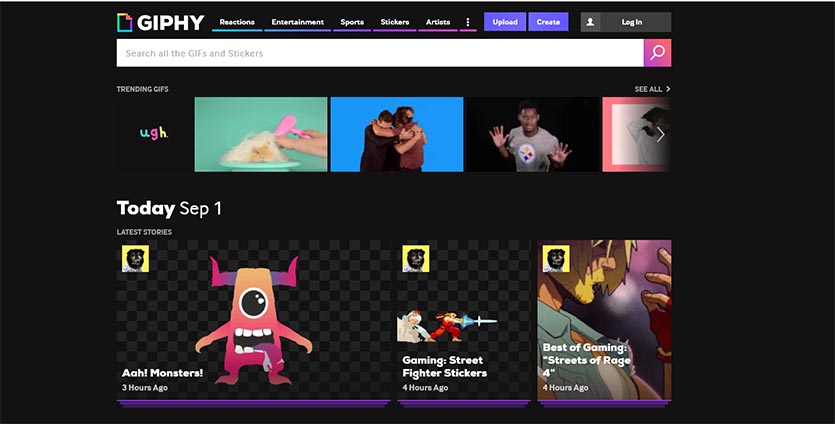Click See All trending GIFs link
Viewport: 835px width, 424px height.
pos(652,89)
